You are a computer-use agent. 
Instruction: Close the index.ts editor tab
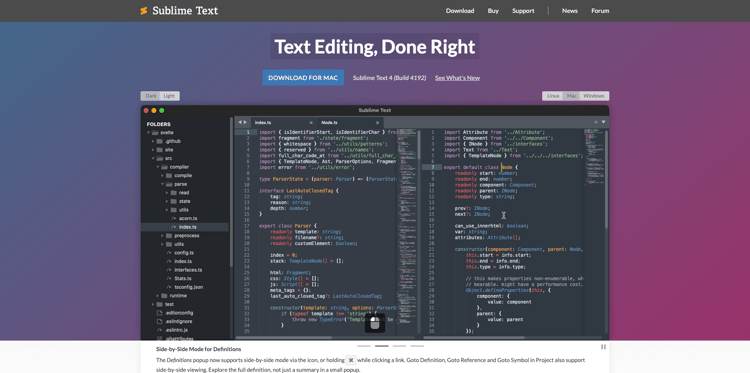pyautogui.click(x=311, y=122)
